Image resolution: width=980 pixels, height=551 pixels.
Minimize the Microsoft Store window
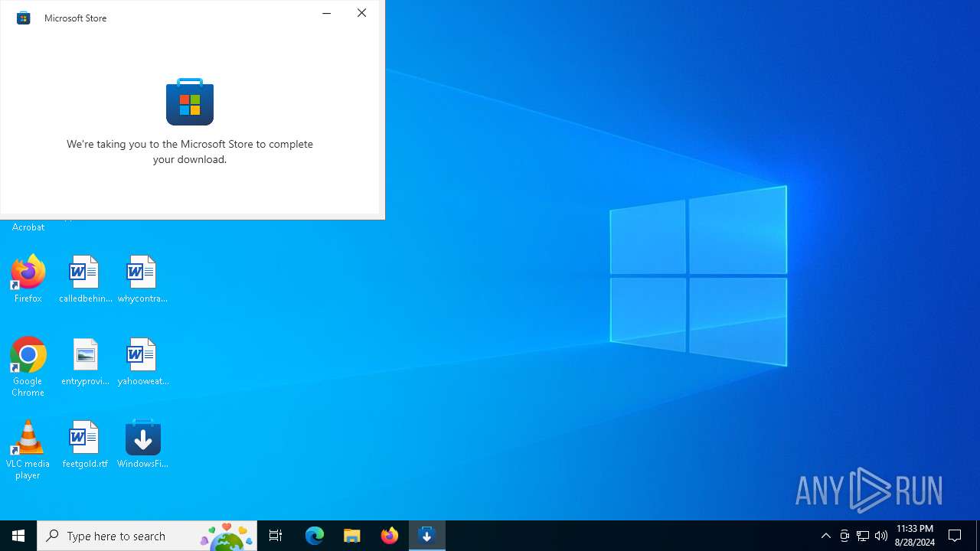pyautogui.click(x=327, y=13)
